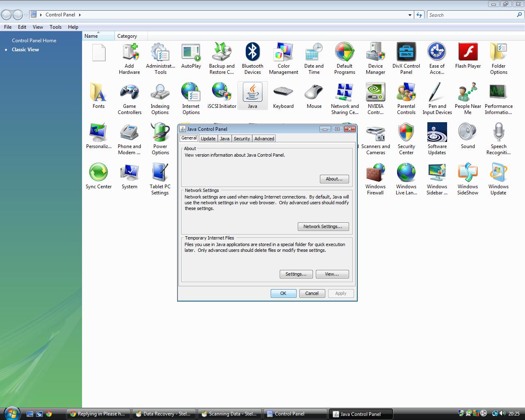525x420 pixels.
Task: Open Game Controllers icon
Action: click(x=130, y=99)
